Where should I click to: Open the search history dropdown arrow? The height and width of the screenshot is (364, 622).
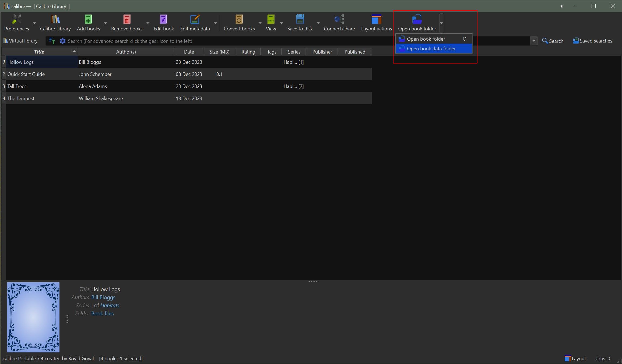534,41
